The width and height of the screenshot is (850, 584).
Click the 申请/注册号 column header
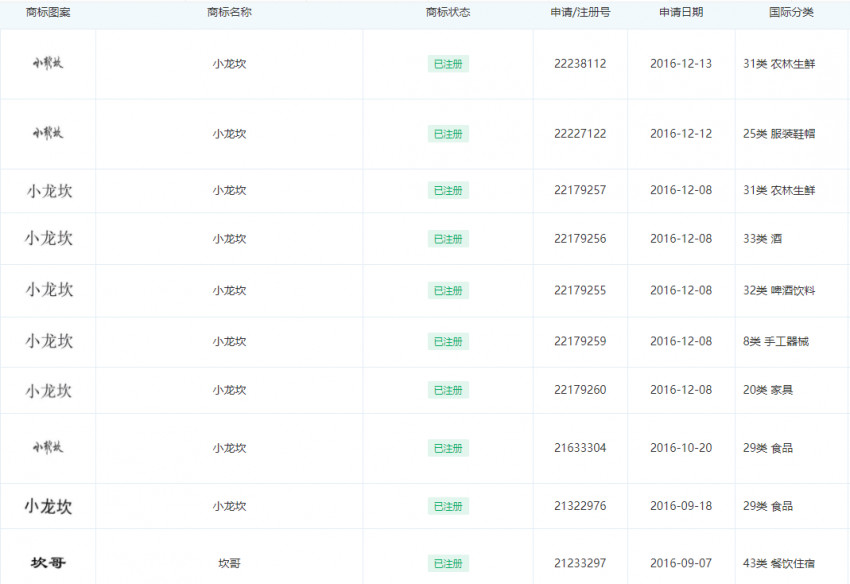[582, 12]
